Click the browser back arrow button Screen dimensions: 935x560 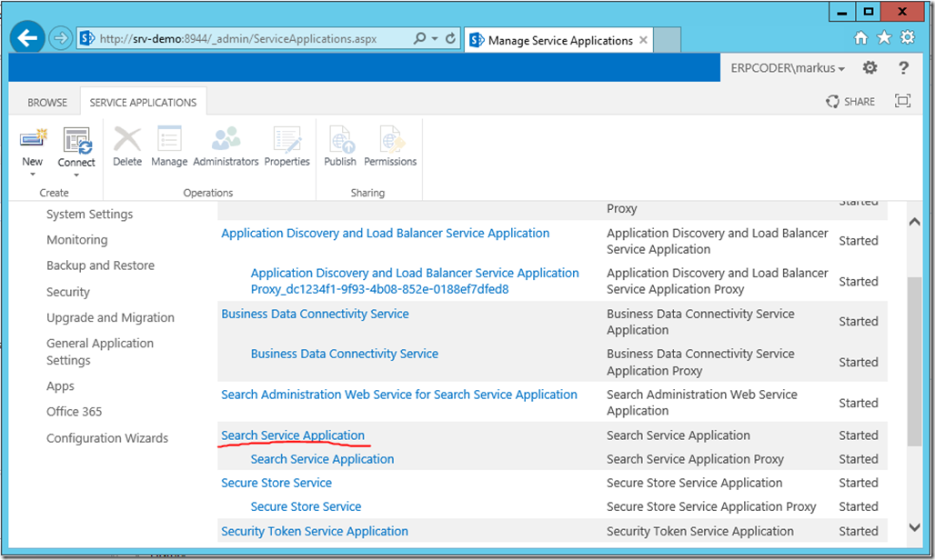click(29, 39)
